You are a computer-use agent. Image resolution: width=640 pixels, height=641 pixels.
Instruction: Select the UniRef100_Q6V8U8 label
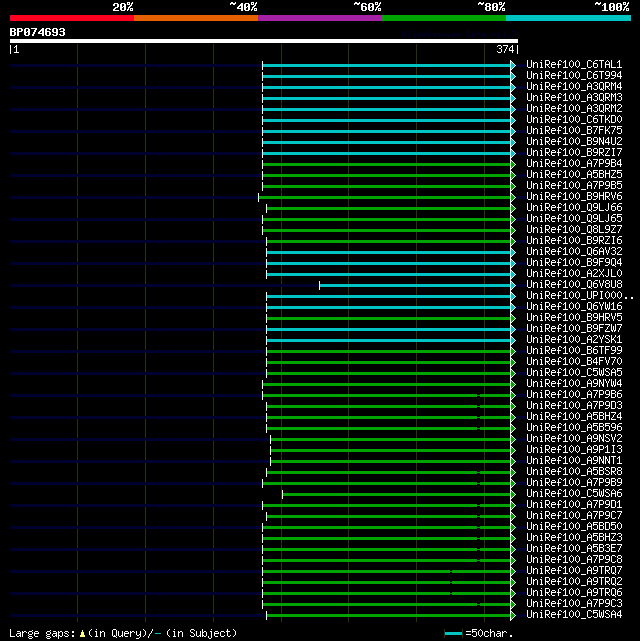[574, 285]
